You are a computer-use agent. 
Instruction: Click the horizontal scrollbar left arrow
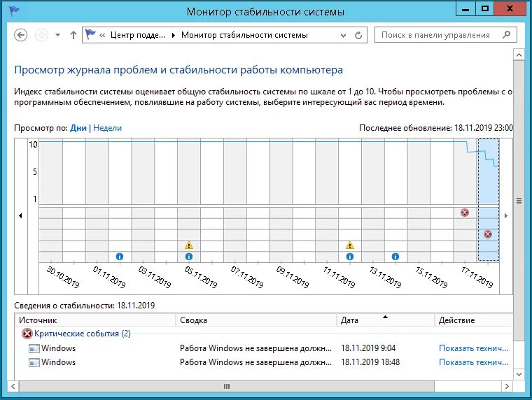13,386
